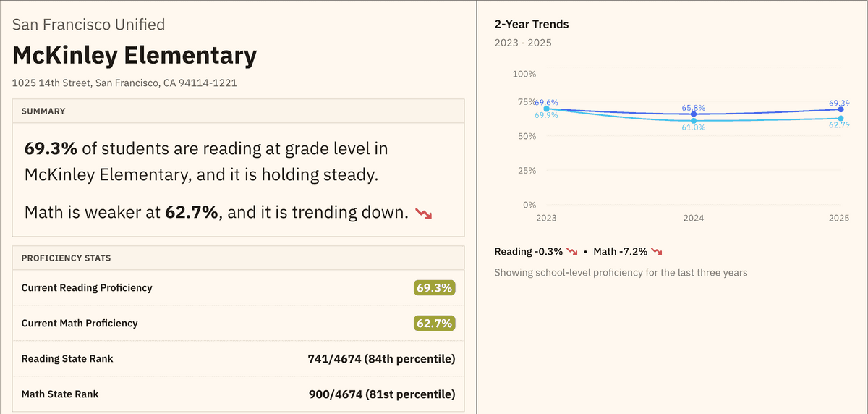Click the McKinley Elementary heading
This screenshot has width=868, height=414.
pos(135,56)
